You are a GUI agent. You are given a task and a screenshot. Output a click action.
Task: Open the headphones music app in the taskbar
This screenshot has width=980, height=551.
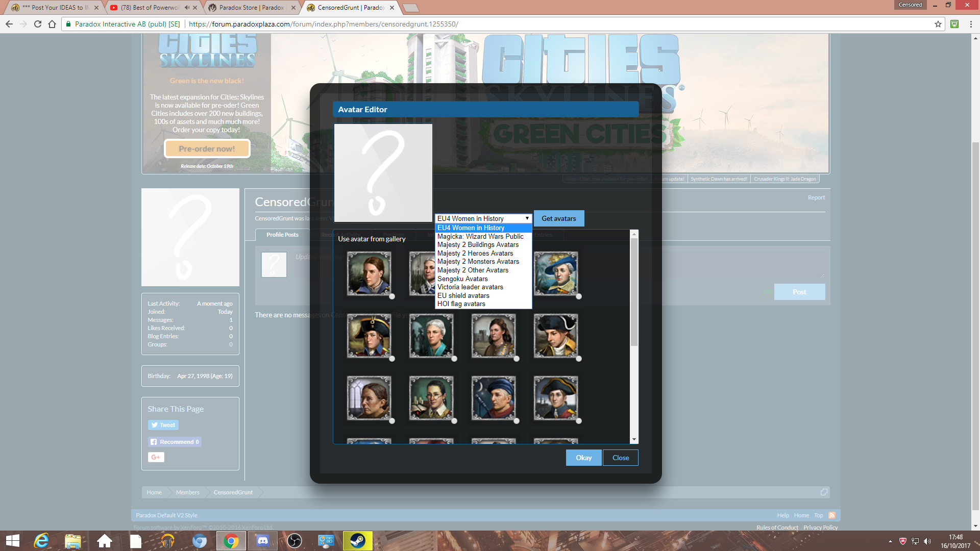167,541
